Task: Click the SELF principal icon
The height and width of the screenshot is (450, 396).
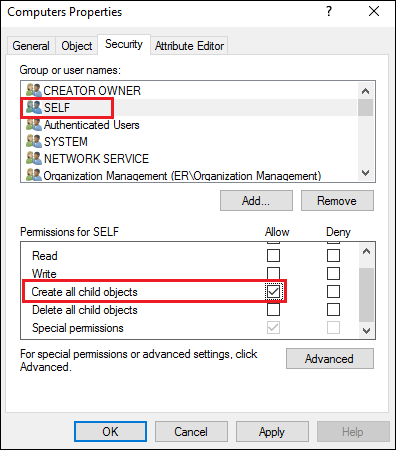Action: (34, 107)
